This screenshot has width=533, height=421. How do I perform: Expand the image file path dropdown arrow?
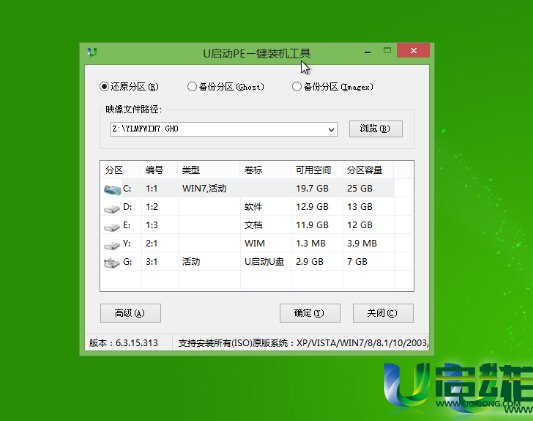pyautogui.click(x=331, y=130)
